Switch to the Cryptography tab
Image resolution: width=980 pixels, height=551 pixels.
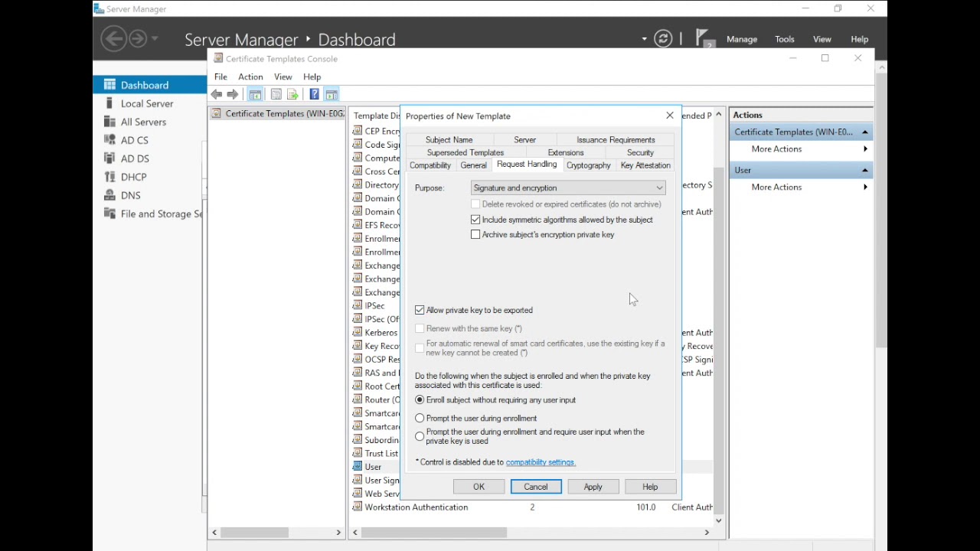pos(589,165)
